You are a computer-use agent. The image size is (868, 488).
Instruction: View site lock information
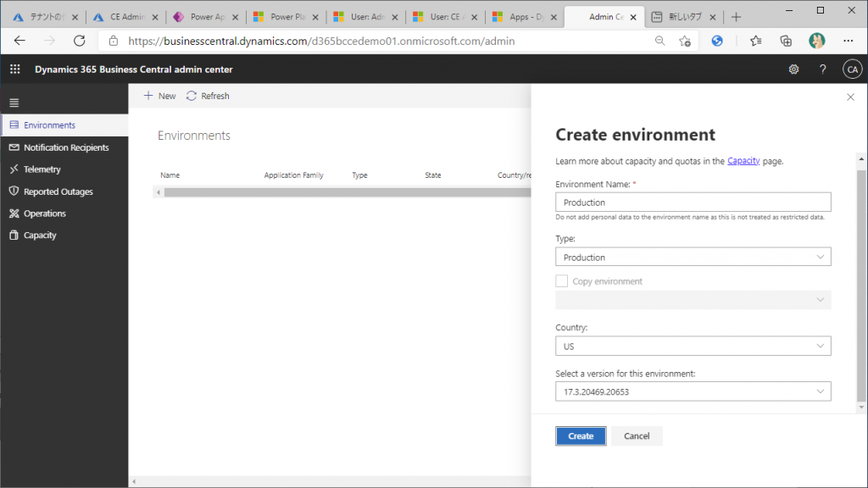click(114, 41)
